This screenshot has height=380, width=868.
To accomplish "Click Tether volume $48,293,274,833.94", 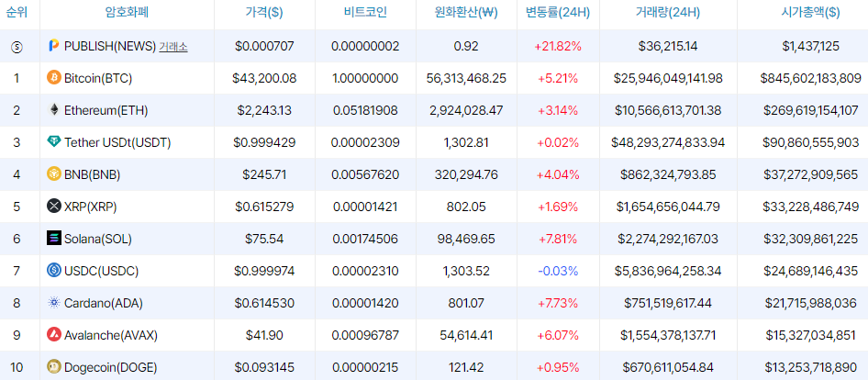I will (x=668, y=143).
